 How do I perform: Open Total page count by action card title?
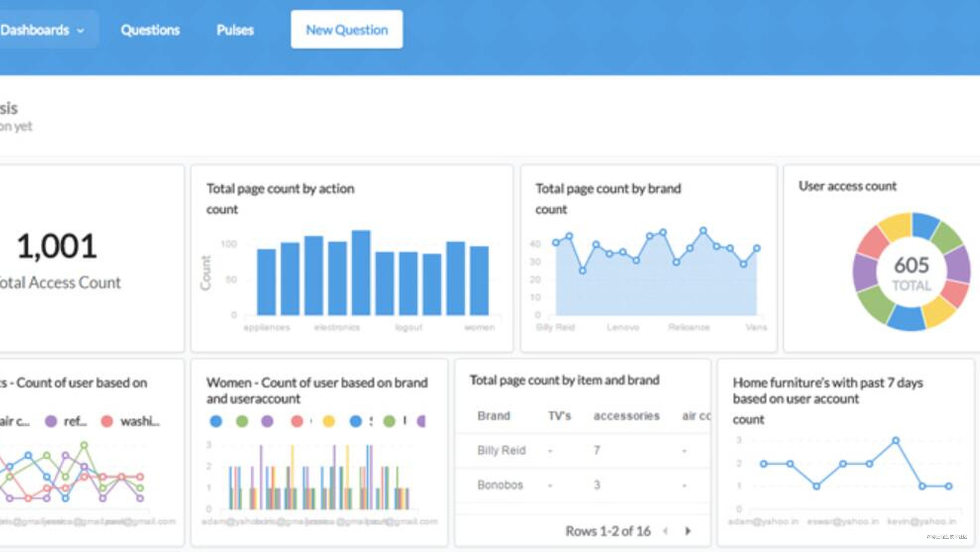280,189
